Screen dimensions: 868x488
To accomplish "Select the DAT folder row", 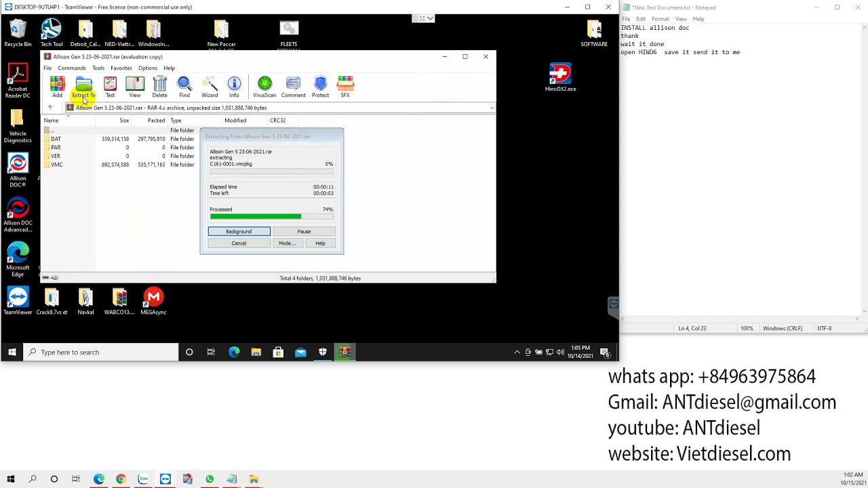I will tap(119, 139).
